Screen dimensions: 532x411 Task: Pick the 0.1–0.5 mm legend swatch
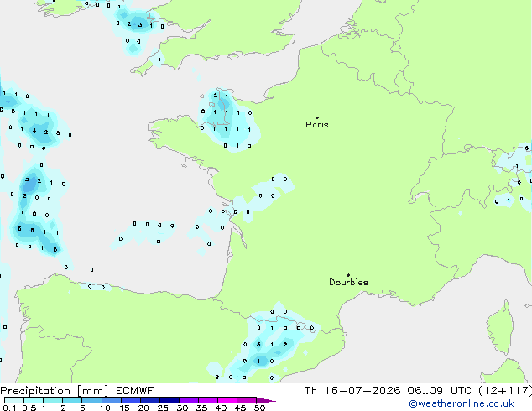click(14, 400)
